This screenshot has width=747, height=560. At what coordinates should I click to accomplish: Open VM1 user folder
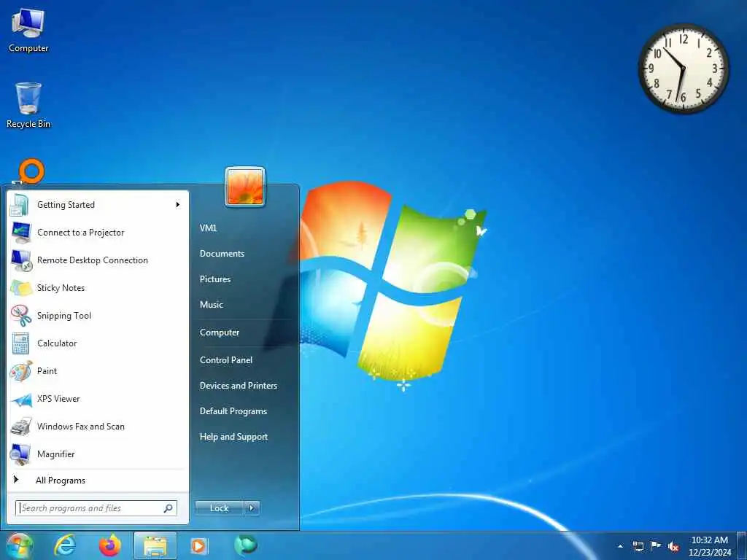coord(208,228)
